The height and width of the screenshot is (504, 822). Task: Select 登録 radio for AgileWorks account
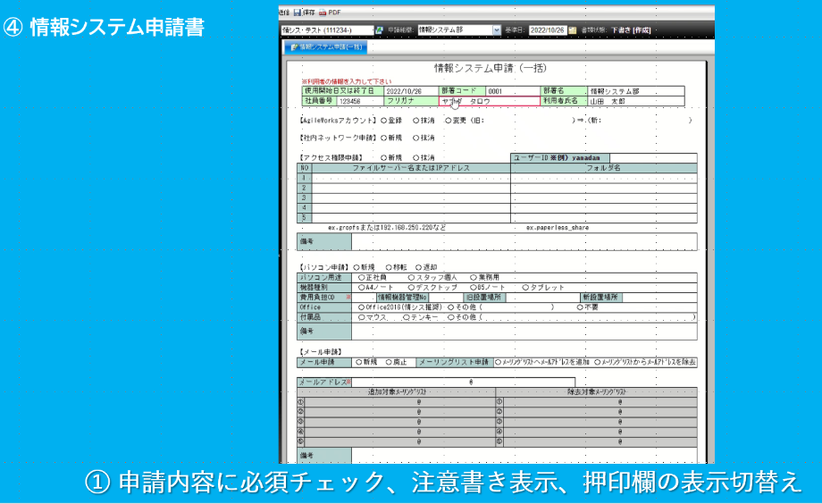pos(384,121)
